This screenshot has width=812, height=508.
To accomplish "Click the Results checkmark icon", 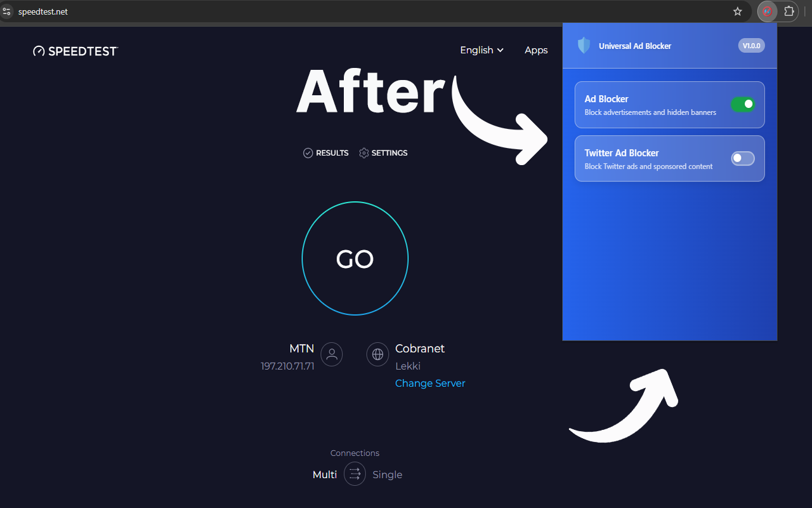I will tap(308, 153).
